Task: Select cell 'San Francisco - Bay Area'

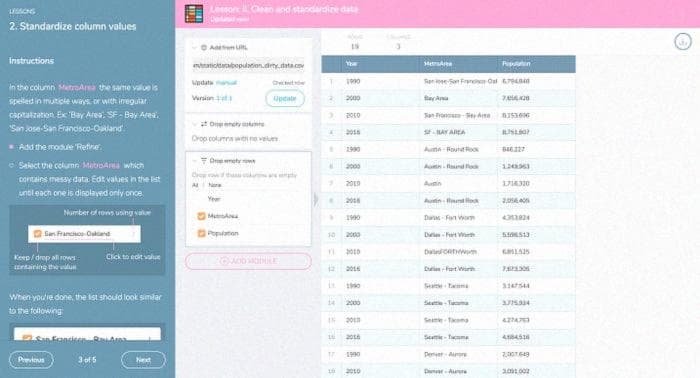Action: [457, 115]
